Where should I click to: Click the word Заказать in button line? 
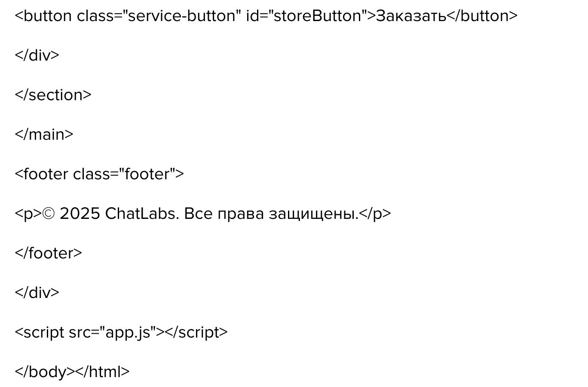coord(411,16)
